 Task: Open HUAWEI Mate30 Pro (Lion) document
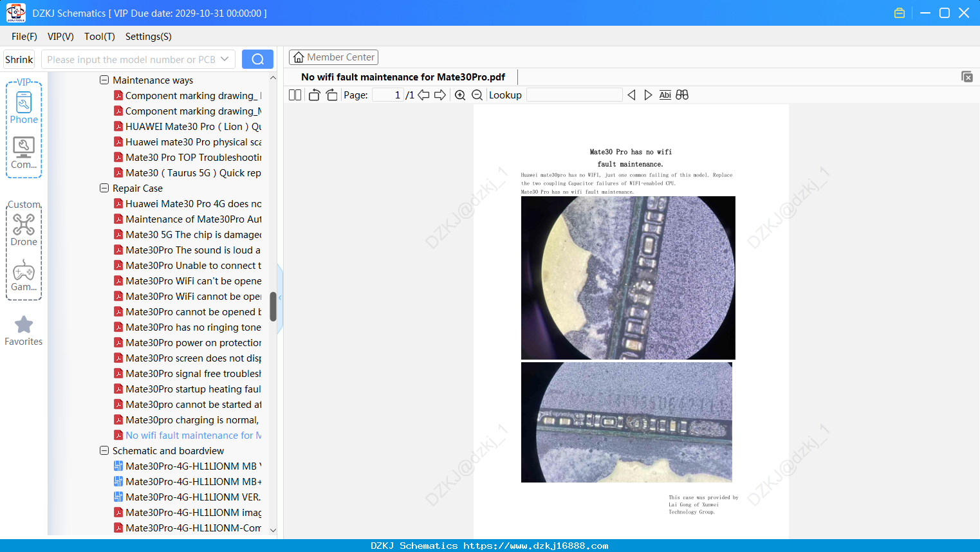187,127
